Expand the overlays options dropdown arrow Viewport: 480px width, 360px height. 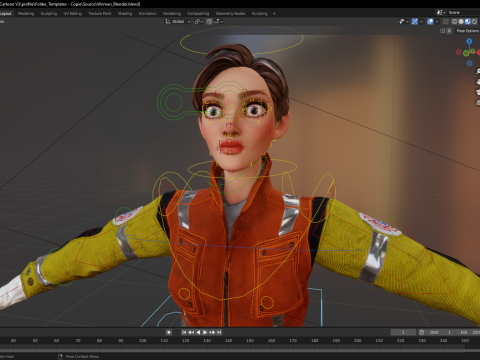[436, 21]
